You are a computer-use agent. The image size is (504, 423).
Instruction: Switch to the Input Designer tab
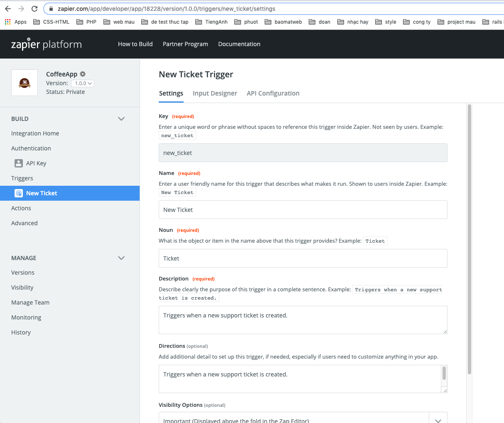point(215,93)
